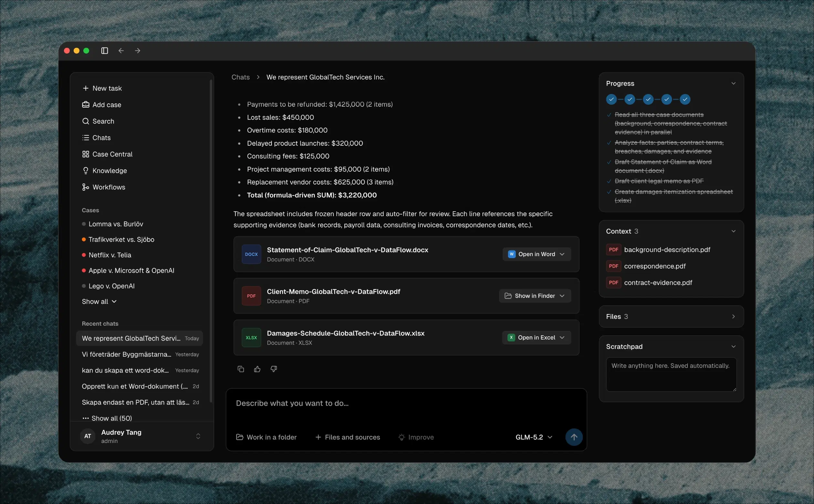Click the Improve prompt button
Image resolution: width=814 pixels, height=504 pixels.
click(416, 437)
